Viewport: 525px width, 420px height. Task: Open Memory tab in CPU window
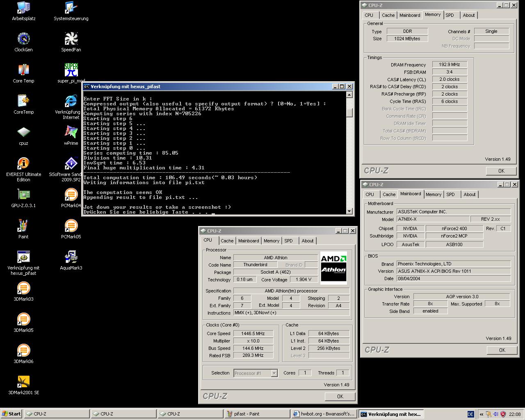coord(272,241)
